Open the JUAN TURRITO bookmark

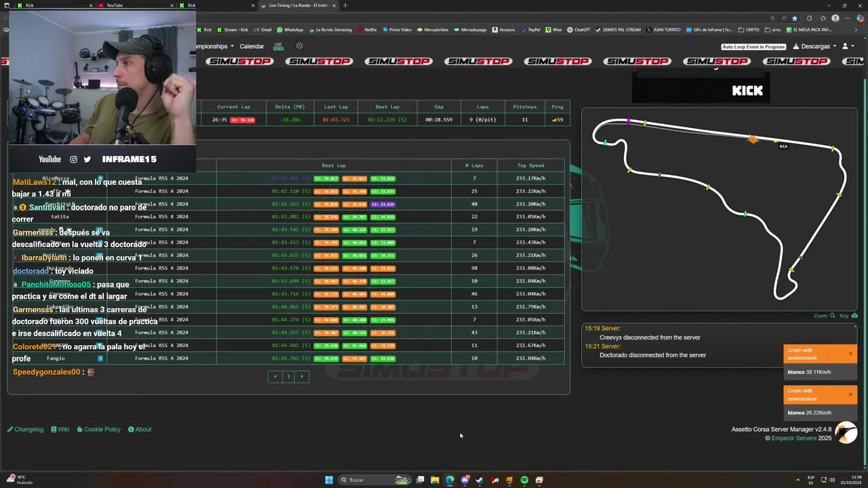663,30
